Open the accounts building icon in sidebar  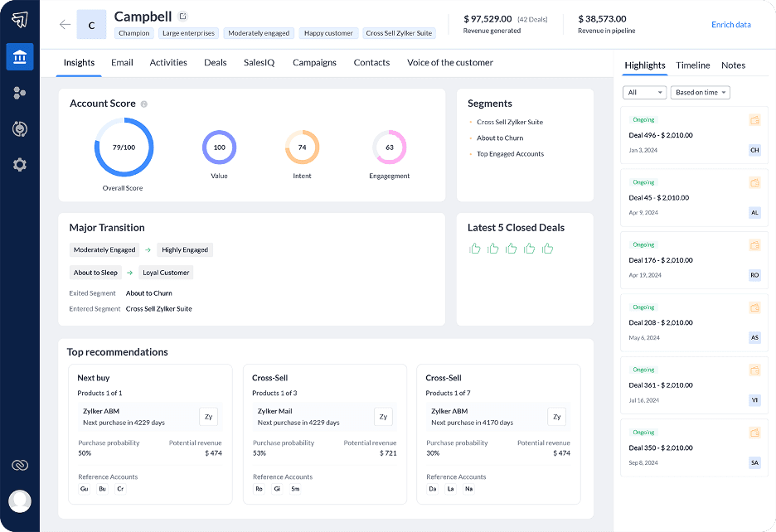(x=20, y=57)
